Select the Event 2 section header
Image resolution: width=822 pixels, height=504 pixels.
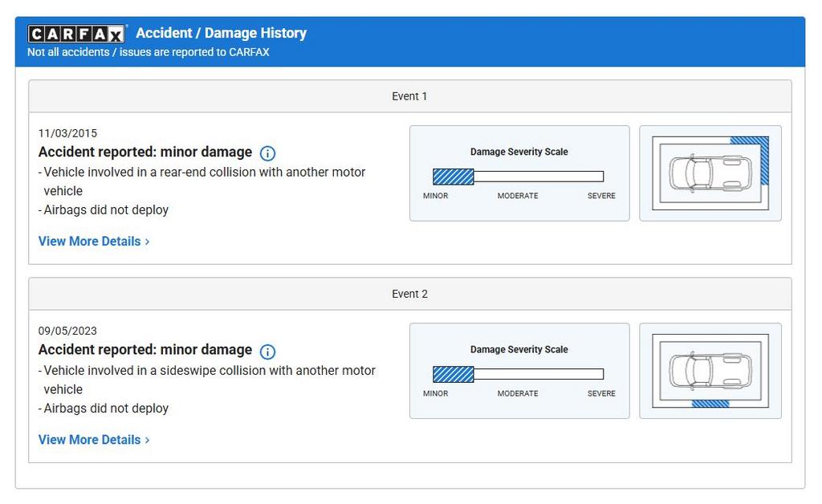pyautogui.click(x=409, y=294)
